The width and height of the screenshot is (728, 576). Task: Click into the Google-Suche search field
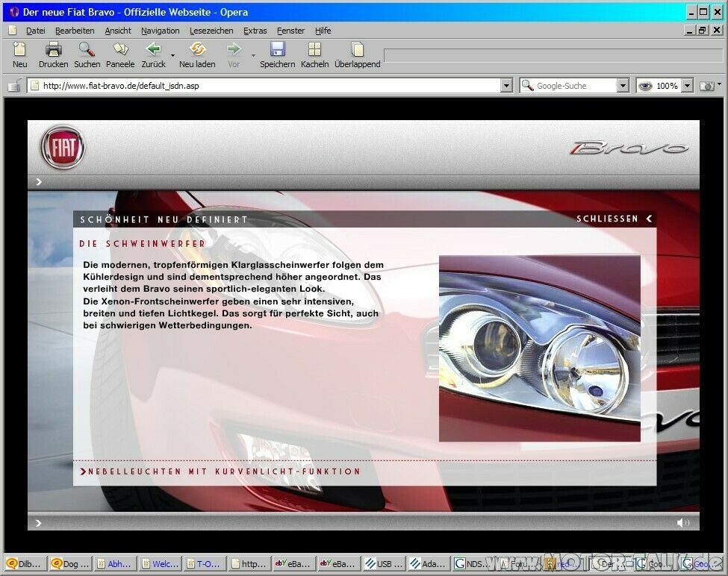(x=575, y=85)
